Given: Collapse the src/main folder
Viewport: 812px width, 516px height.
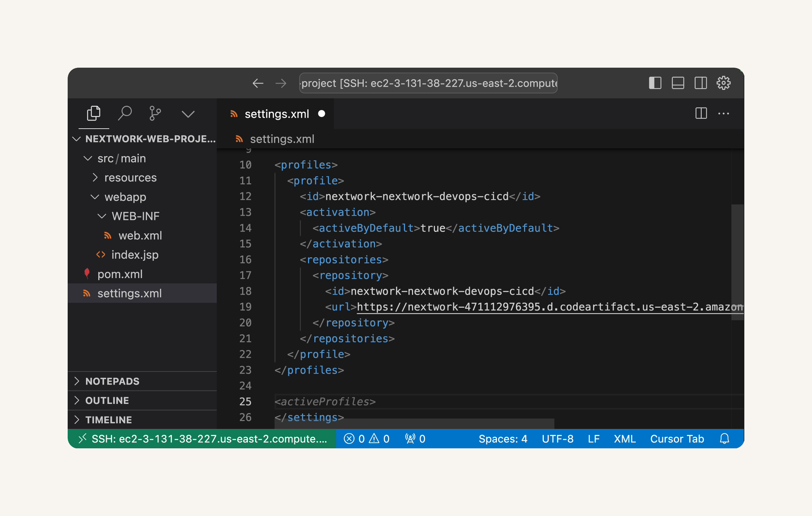Looking at the screenshot, I should click(142, 158).
